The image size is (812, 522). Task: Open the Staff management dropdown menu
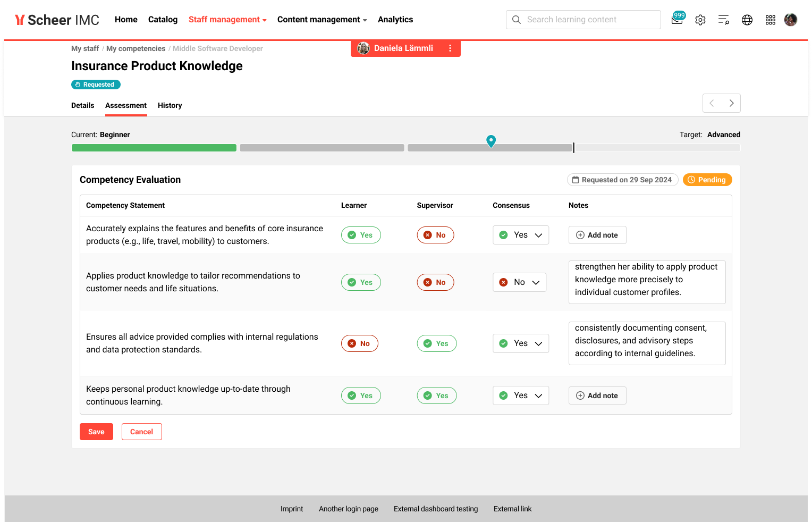pos(227,20)
